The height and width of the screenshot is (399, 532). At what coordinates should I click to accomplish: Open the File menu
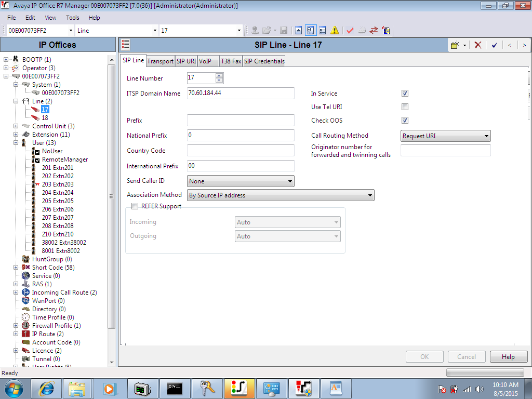tap(11, 18)
